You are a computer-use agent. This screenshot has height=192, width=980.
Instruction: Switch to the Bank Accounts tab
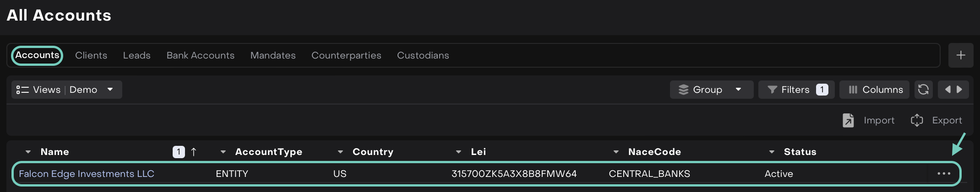coord(200,55)
